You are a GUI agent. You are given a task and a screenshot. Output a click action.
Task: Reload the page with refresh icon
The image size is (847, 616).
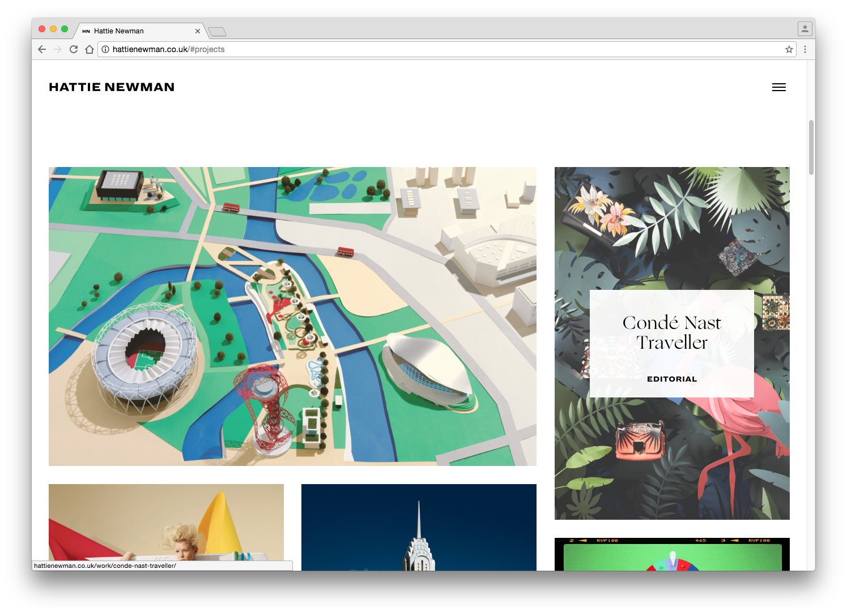74,49
